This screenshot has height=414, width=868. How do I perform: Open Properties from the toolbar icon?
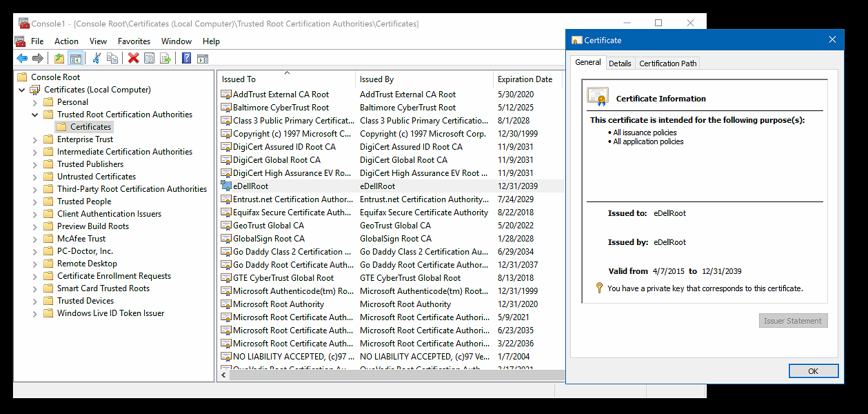150,59
